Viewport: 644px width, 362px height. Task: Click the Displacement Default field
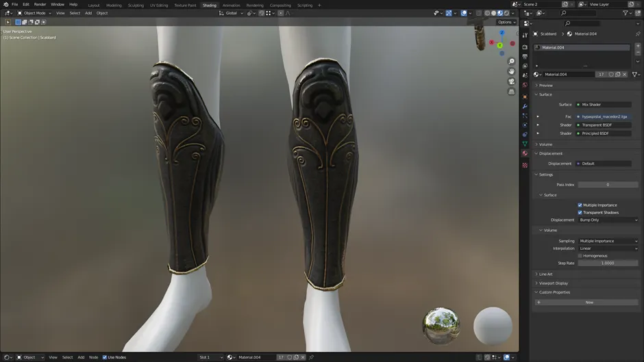pyautogui.click(x=603, y=164)
